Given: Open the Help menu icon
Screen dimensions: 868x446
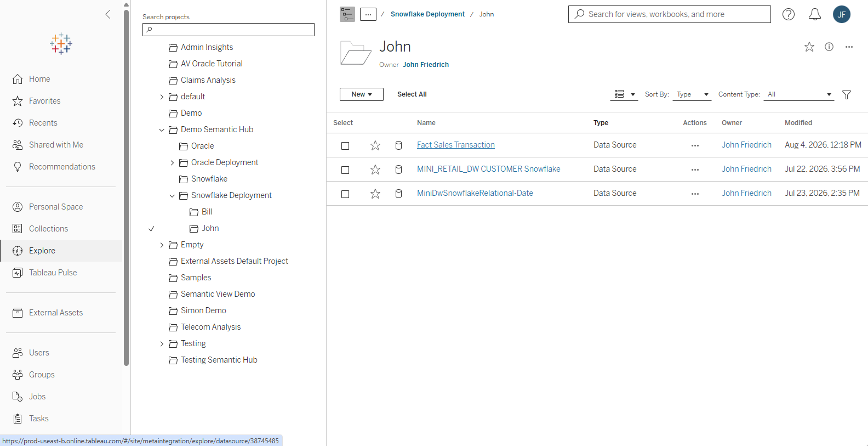Looking at the screenshot, I should 789,14.
